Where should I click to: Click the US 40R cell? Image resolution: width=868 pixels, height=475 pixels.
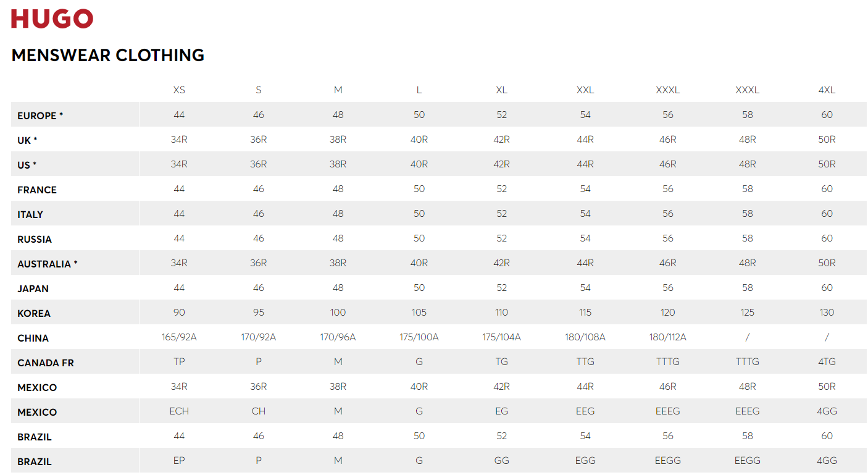(x=419, y=164)
